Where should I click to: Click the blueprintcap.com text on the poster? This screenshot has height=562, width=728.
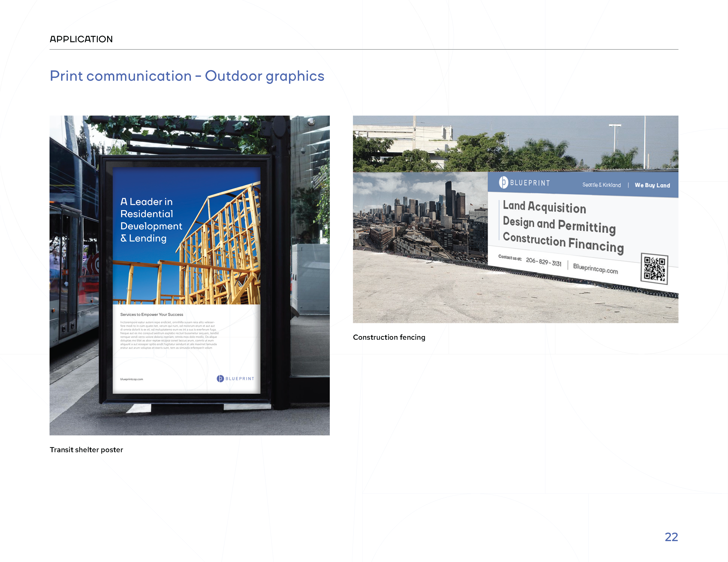pyautogui.click(x=132, y=379)
